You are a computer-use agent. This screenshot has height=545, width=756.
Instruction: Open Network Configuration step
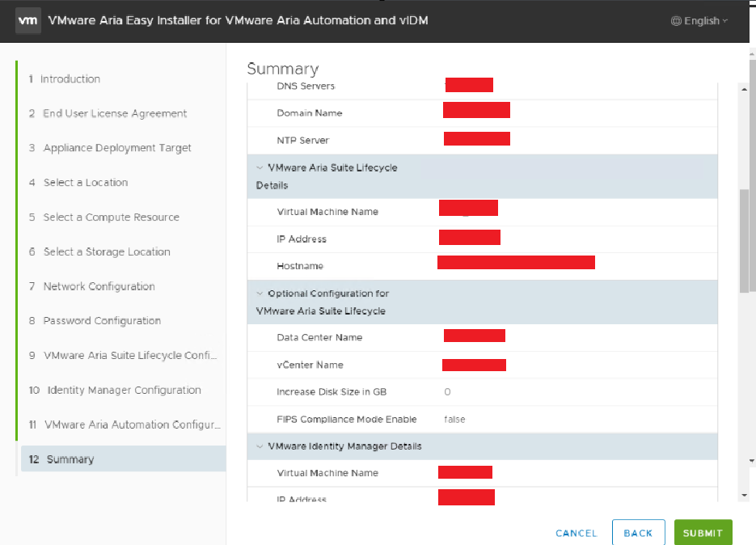(x=91, y=286)
